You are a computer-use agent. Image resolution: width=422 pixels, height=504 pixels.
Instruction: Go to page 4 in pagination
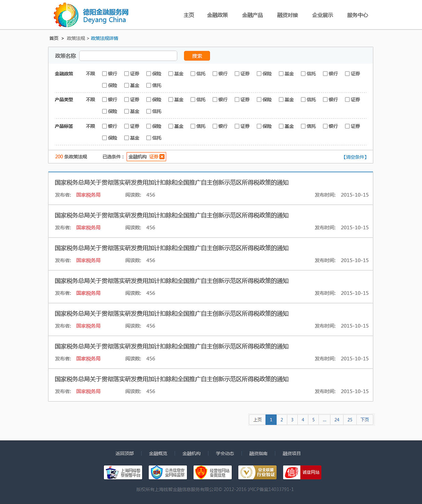pyautogui.click(x=303, y=420)
